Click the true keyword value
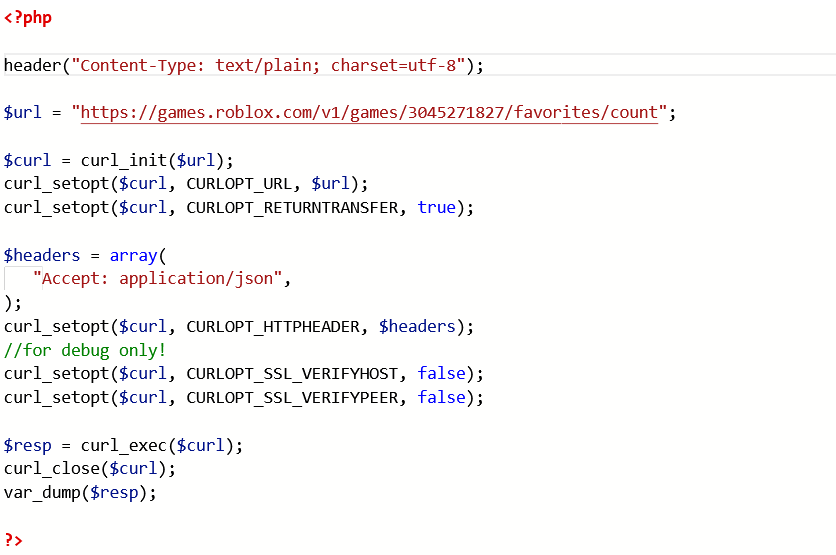The image size is (836, 555). [436, 208]
